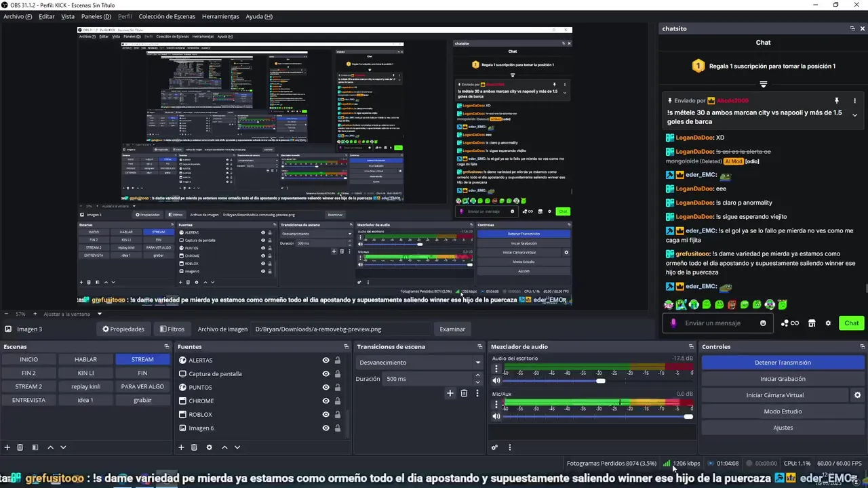Image resolution: width=868 pixels, height=488 pixels.
Task: Open emoji picker in chat message box
Action: click(763, 323)
